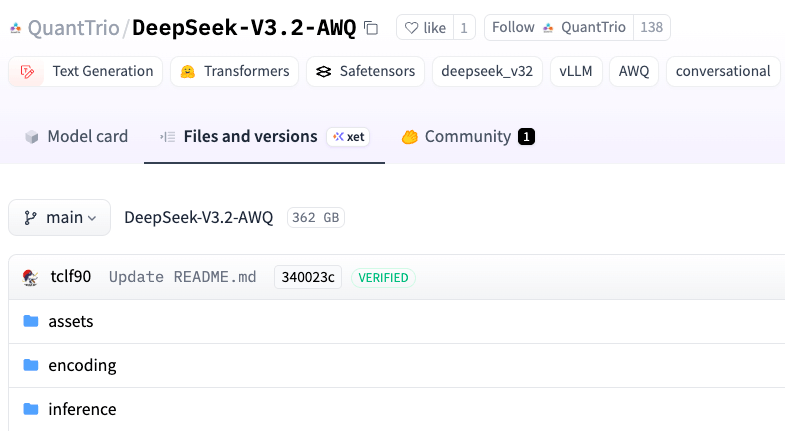
Task: Click the inference folder icon
Action: [x=31, y=409]
